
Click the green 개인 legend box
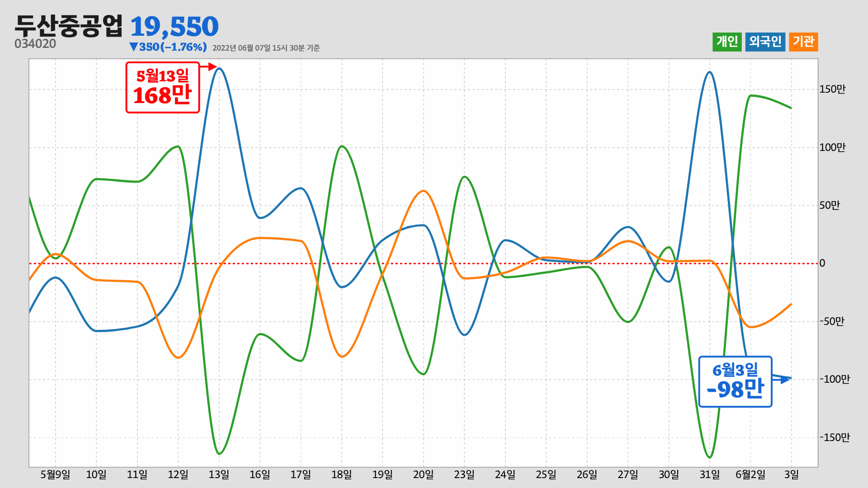click(x=727, y=42)
